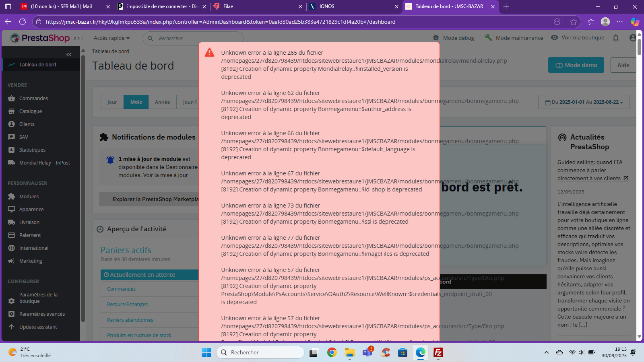Open FileZilla from the taskbar
644x362 pixels.
(x=438, y=353)
